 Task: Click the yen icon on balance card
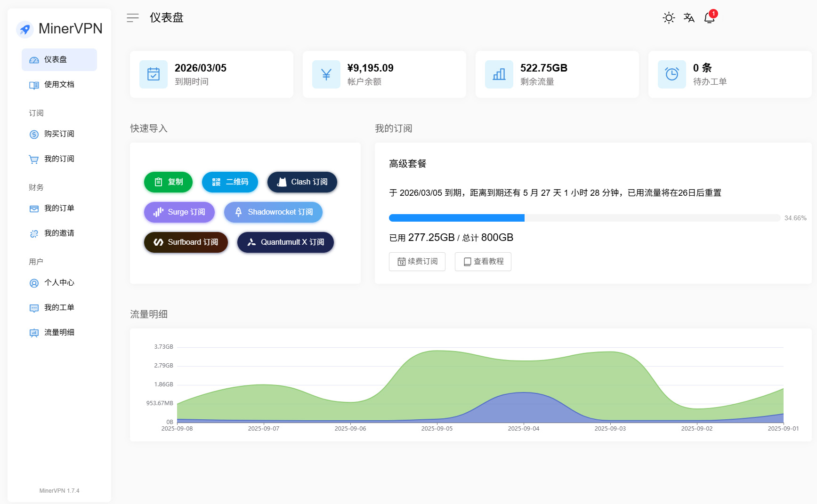(x=326, y=74)
